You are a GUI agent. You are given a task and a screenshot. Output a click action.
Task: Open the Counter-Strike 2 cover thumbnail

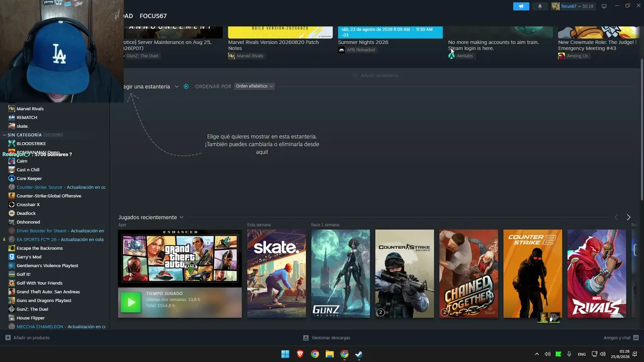click(533, 274)
